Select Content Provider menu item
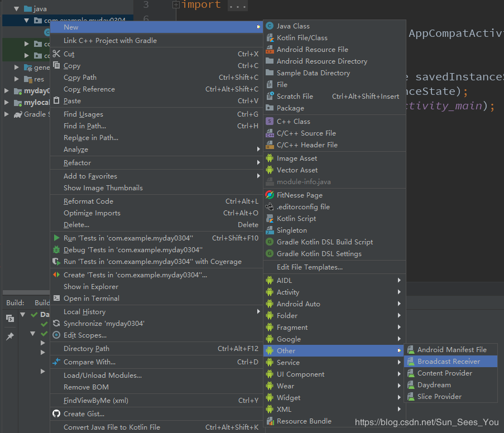This screenshot has width=504, height=433. point(451,373)
